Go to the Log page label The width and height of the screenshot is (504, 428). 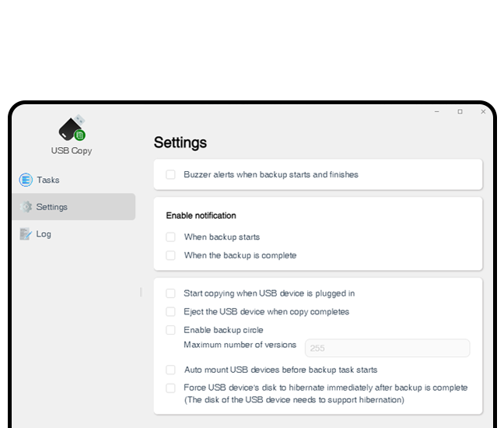point(44,233)
